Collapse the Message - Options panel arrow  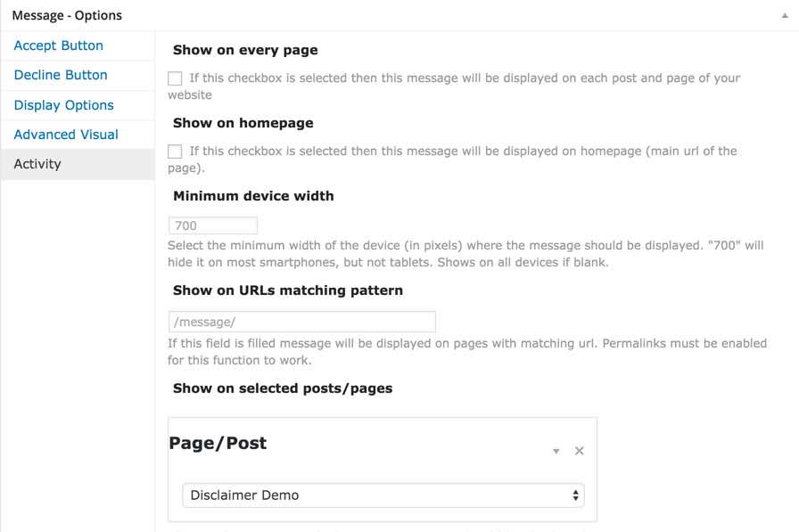coord(785,16)
